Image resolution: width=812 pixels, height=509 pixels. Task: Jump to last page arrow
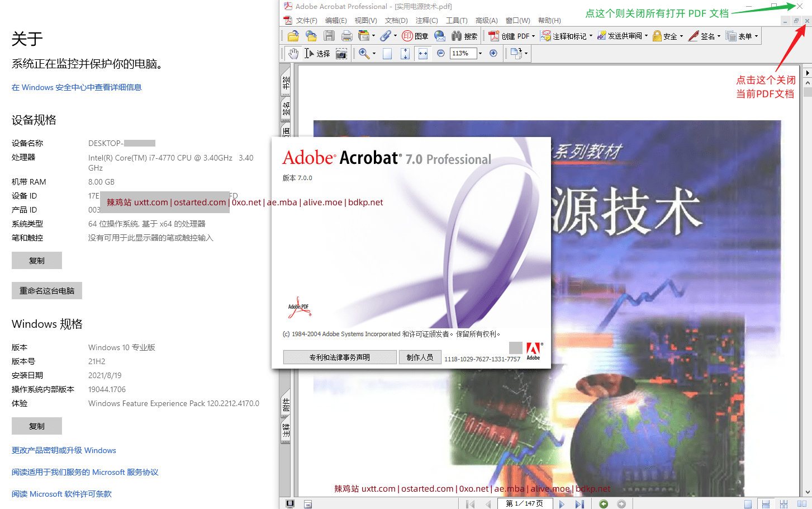[580, 504]
